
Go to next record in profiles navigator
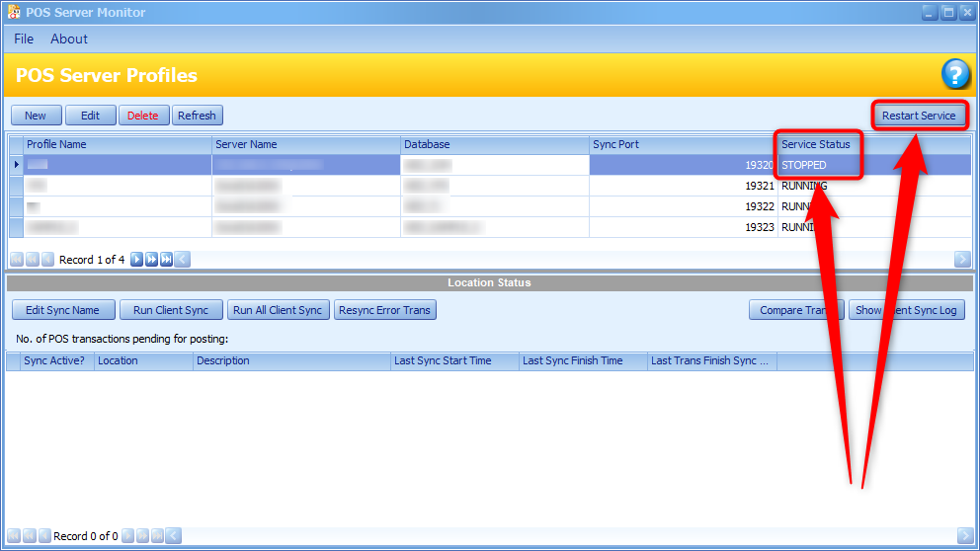pos(137,260)
